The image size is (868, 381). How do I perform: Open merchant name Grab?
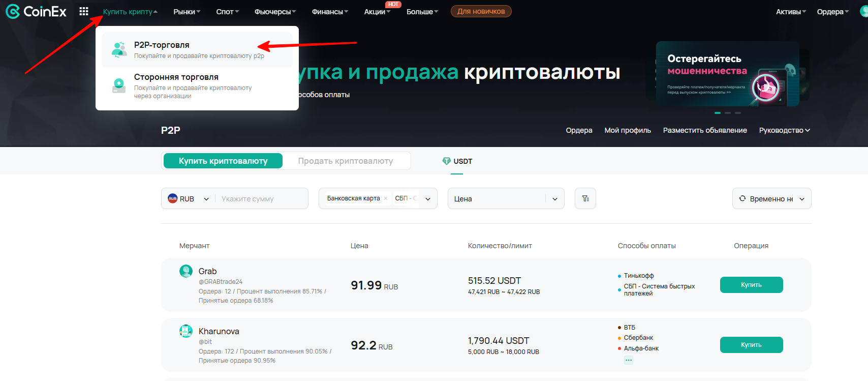point(207,271)
